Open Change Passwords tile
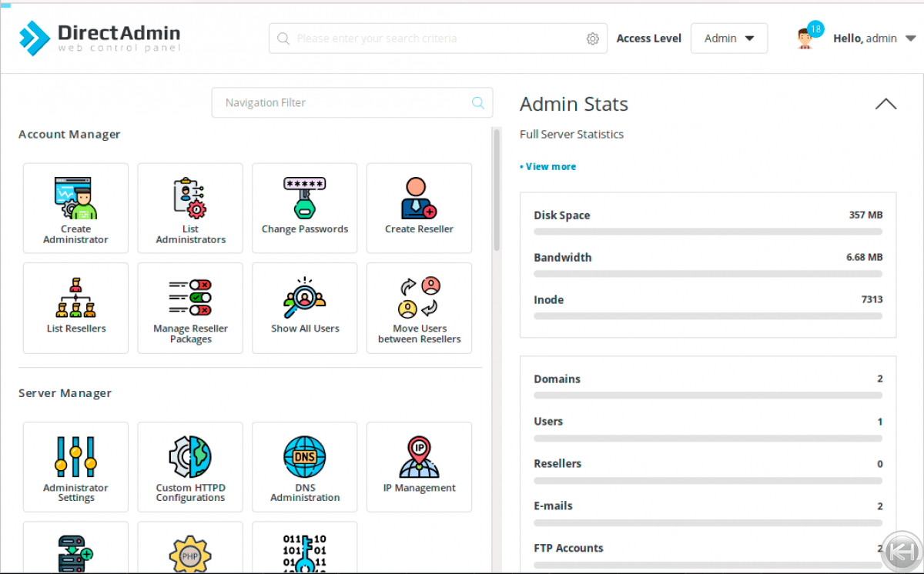 coord(305,208)
